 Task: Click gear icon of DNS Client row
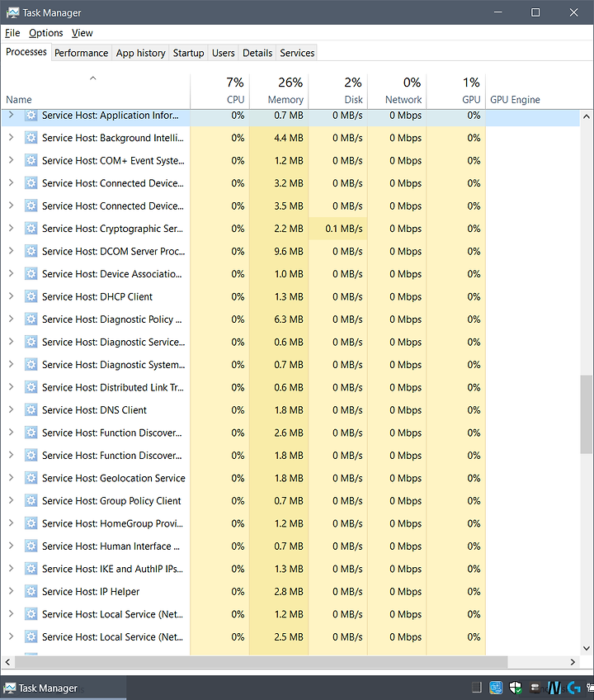click(x=31, y=410)
